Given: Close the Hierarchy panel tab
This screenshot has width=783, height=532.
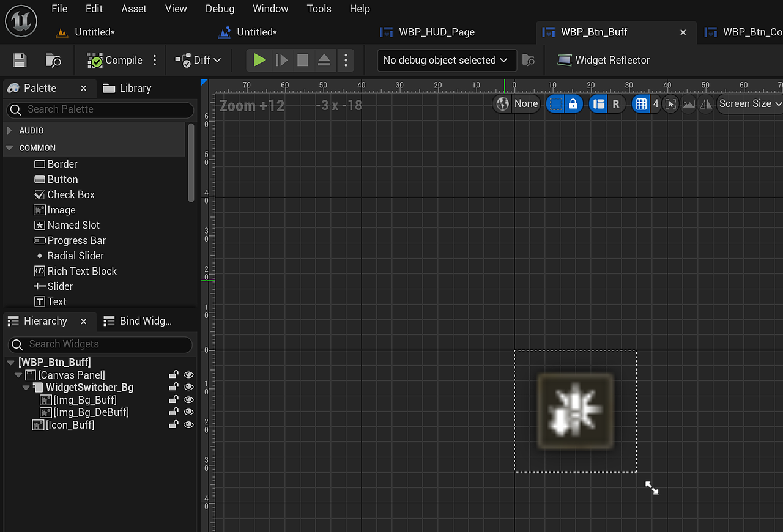Looking at the screenshot, I should point(84,322).
